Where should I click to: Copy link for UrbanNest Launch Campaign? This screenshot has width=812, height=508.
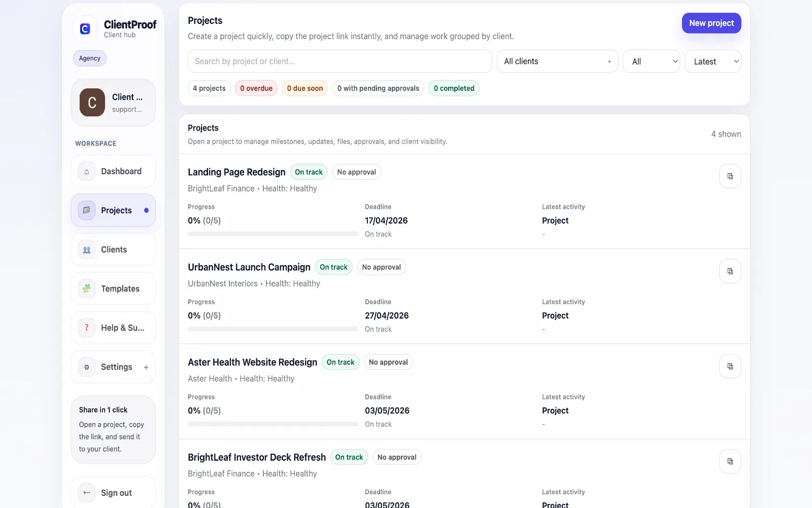[730, 271]
